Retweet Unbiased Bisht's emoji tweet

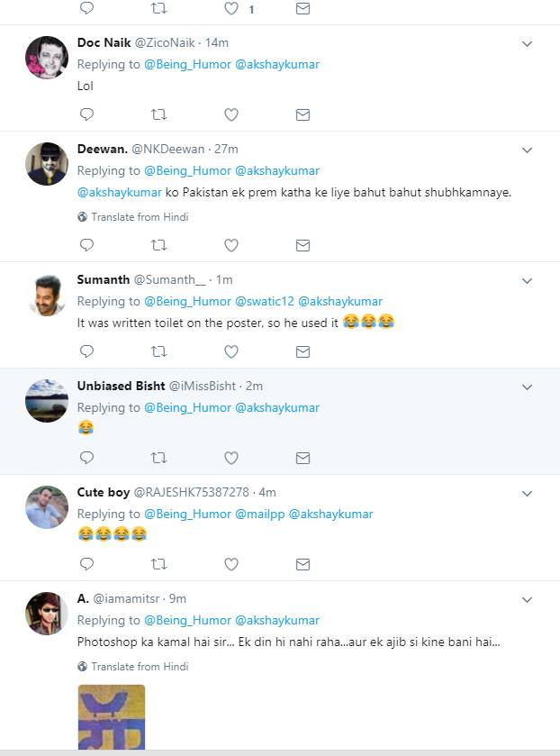tap(158, 458)
